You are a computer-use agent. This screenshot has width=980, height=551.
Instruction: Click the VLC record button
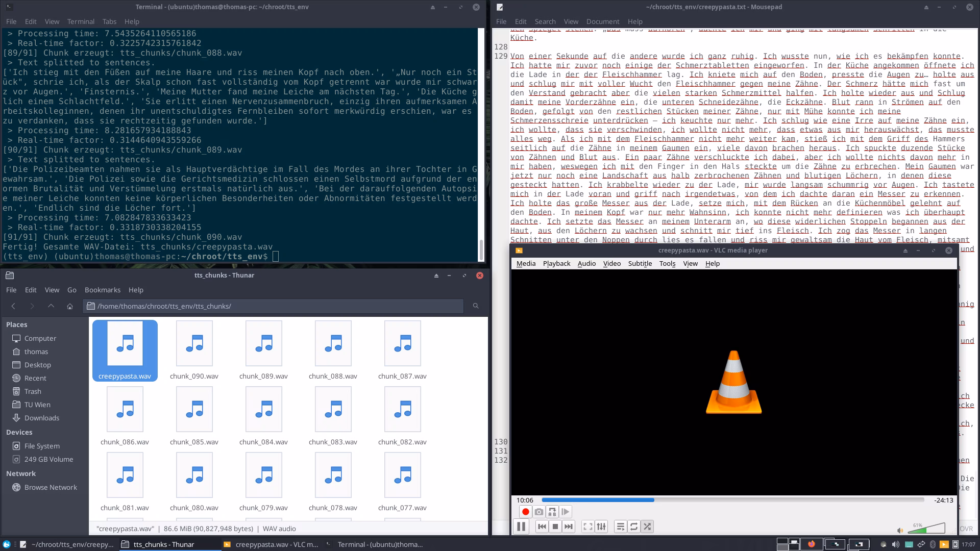[525, 512]
